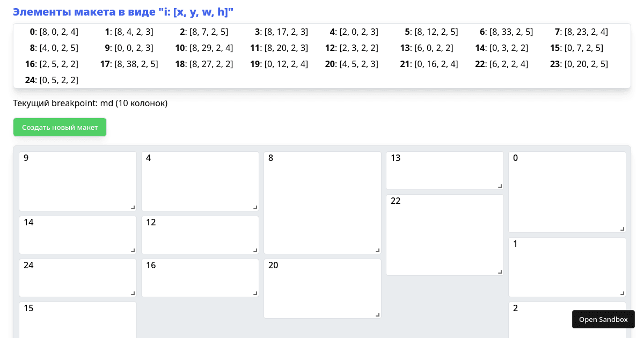Click resize handle of grid item 20

tap(377, 314)
